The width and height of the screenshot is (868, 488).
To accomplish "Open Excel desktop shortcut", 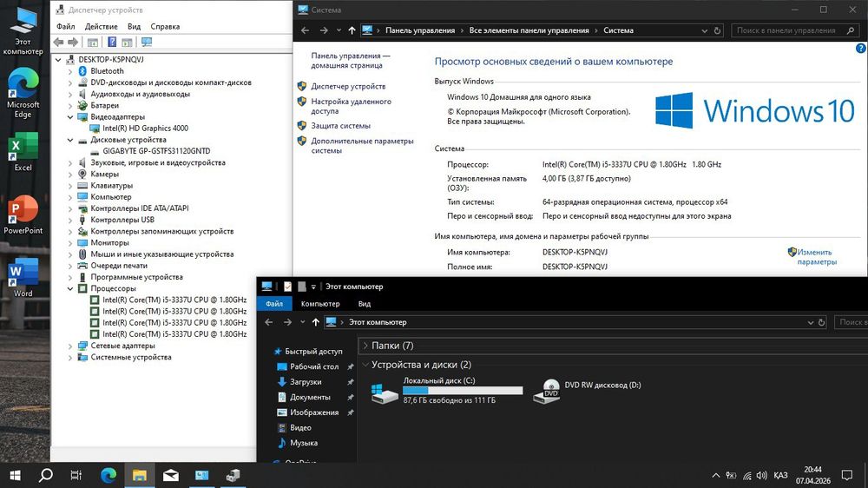I will tap(23, 152).
